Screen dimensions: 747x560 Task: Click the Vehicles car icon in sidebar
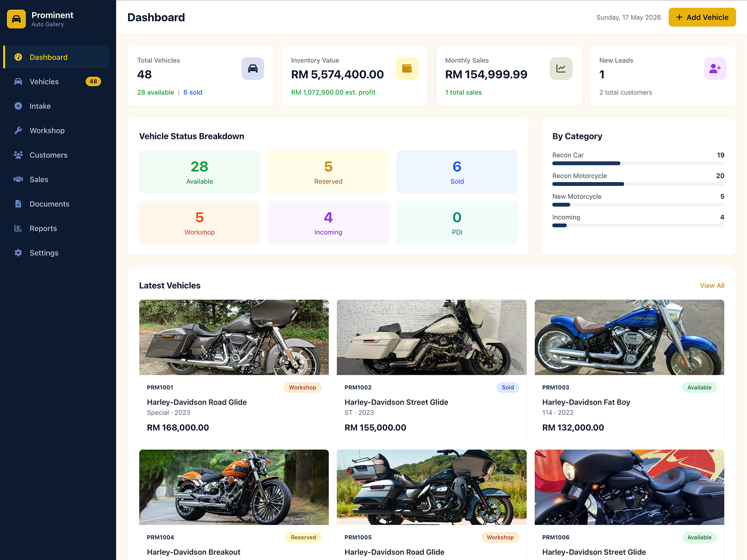(18, 81)
